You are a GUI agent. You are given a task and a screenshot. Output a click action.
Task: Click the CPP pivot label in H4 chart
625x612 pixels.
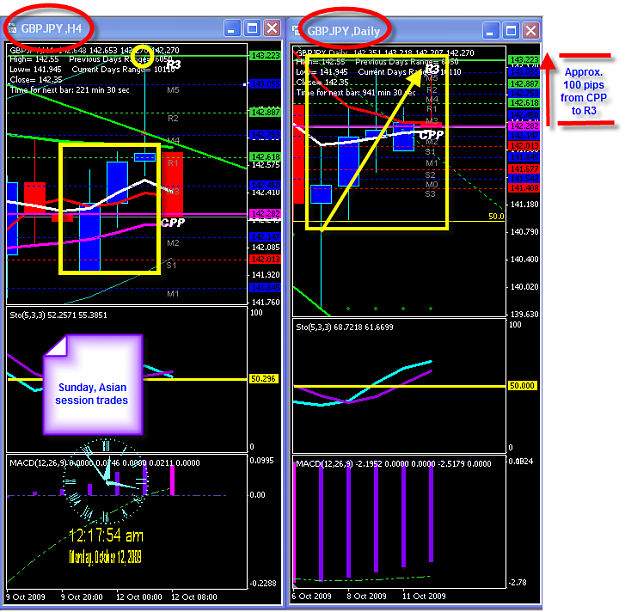(x=173, y=222)
